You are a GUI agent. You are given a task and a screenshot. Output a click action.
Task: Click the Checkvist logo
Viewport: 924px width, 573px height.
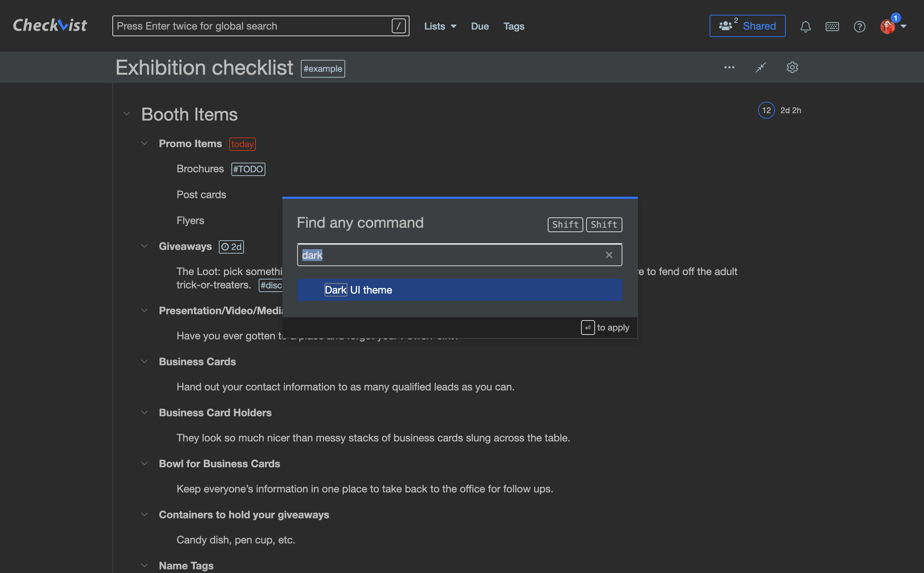[50, 26]
